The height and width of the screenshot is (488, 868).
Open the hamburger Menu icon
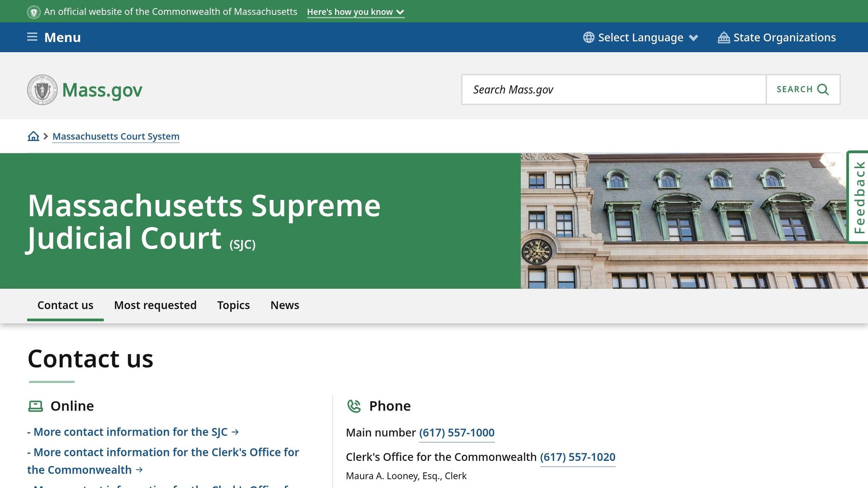32,37
